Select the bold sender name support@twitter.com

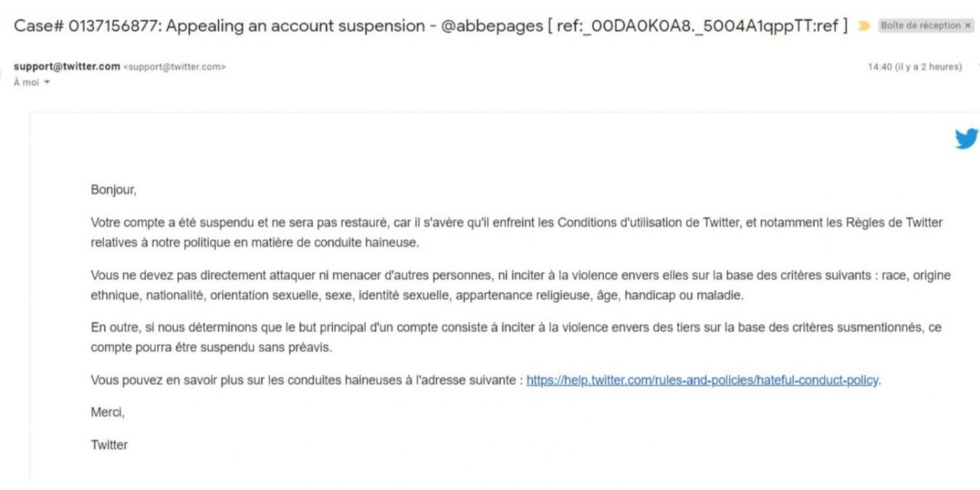tap(67, 67)
